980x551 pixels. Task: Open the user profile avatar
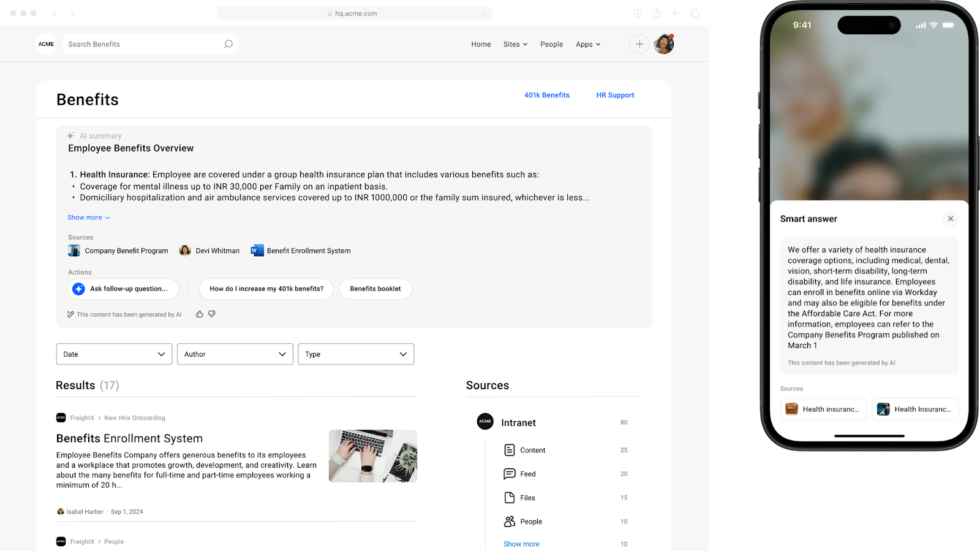coord(664,44)
